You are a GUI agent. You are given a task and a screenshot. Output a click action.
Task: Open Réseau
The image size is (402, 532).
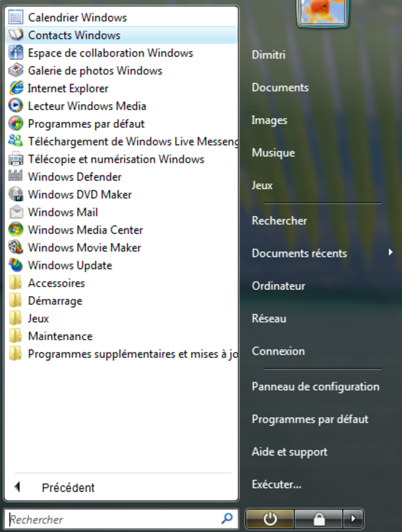click(x=269, y=318)
